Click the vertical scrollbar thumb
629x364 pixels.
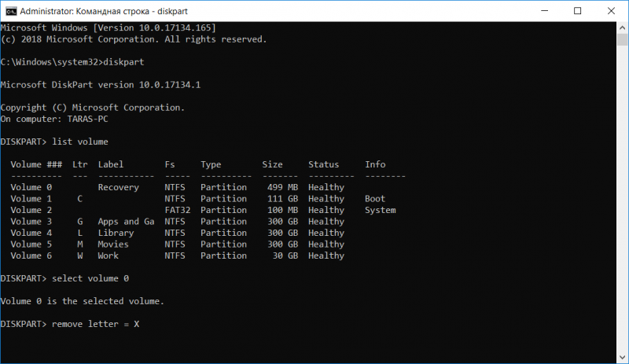pyautogui.click(x=622, y=40)
